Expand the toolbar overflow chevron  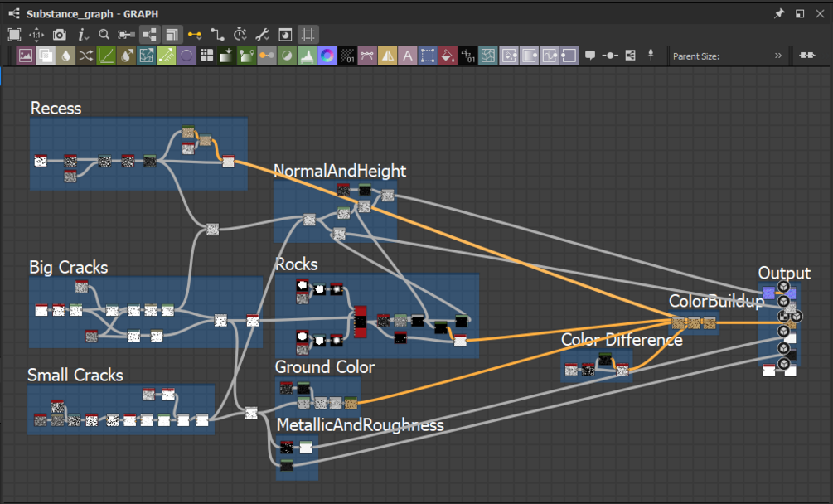tap(778, 56)
